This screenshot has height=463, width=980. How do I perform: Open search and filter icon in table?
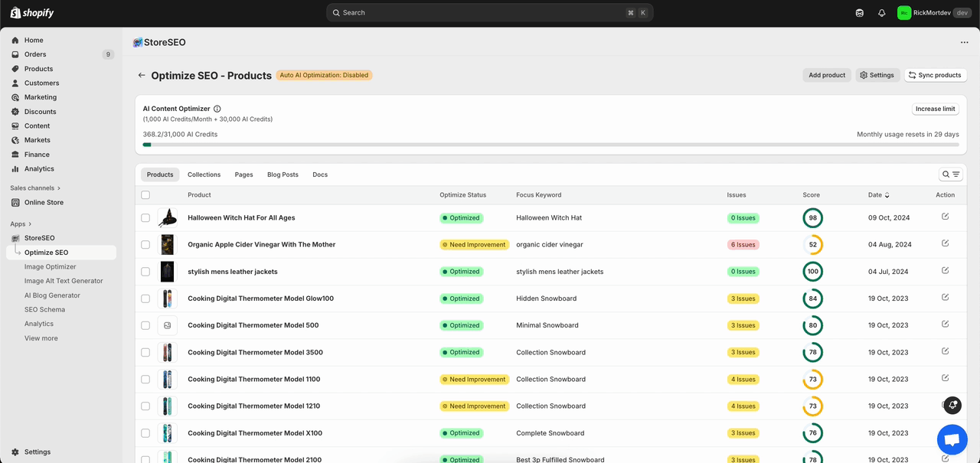click(x=951, y=174)
